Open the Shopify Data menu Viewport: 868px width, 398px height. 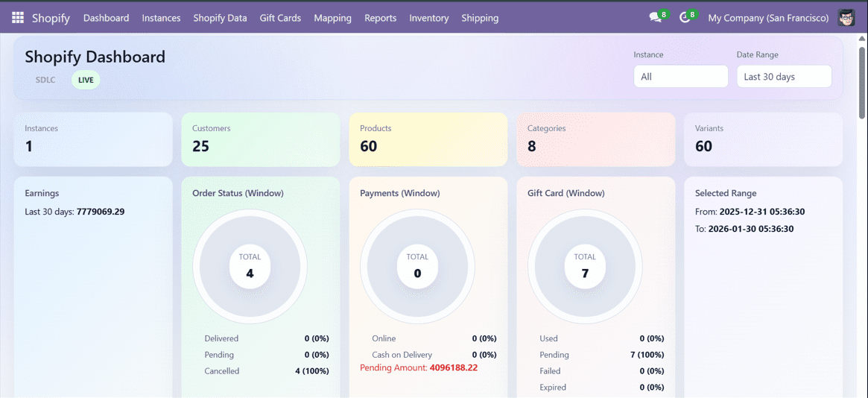point(220,18)
